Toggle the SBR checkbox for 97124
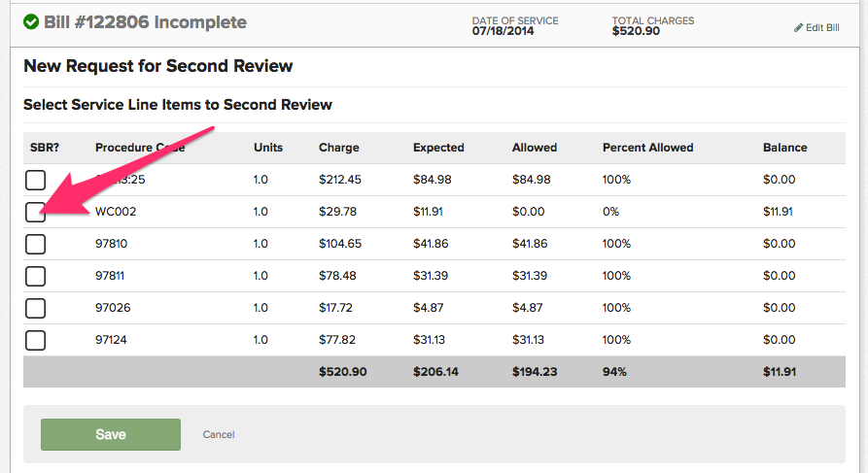The width and height of the screenshot is (868, 473). (35, 340)
